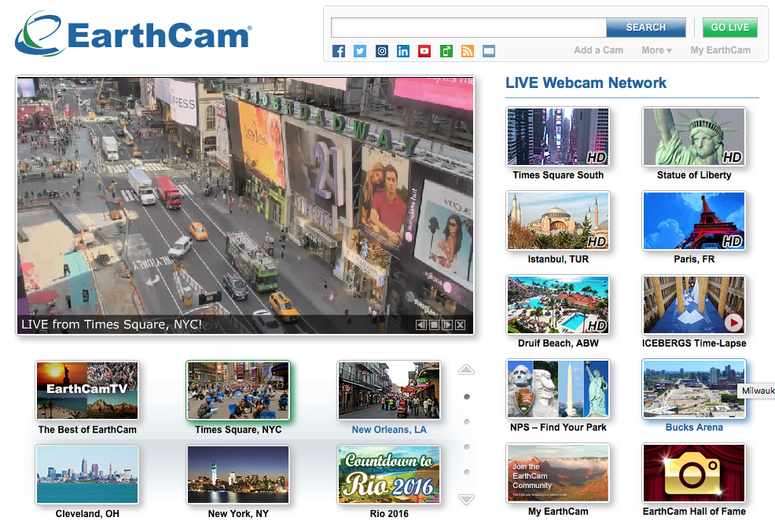The width and height of the screenshot is (775, 532).
Task: Open the Times Square South HD thumbnail
Action: pyautogui.click(x=558, y=136)
